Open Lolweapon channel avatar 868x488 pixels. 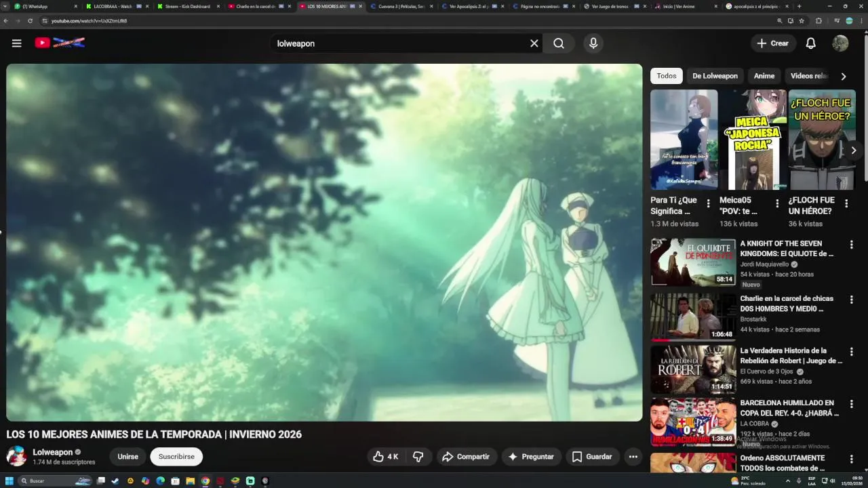pos(16,456)
